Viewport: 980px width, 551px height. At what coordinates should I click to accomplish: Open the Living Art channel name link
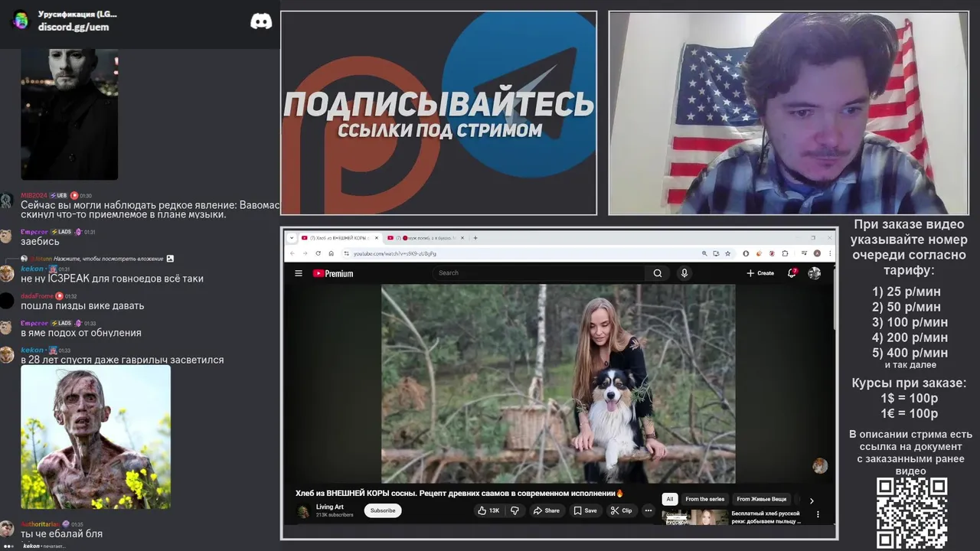click(330, 507)
